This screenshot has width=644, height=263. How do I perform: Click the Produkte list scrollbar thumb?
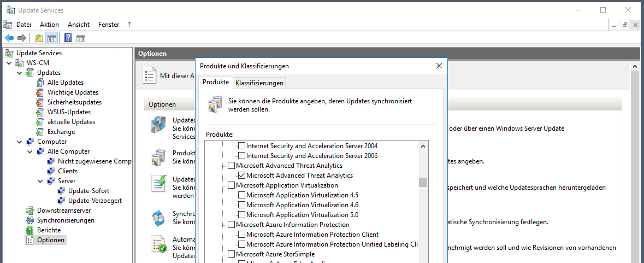point(423,182)
